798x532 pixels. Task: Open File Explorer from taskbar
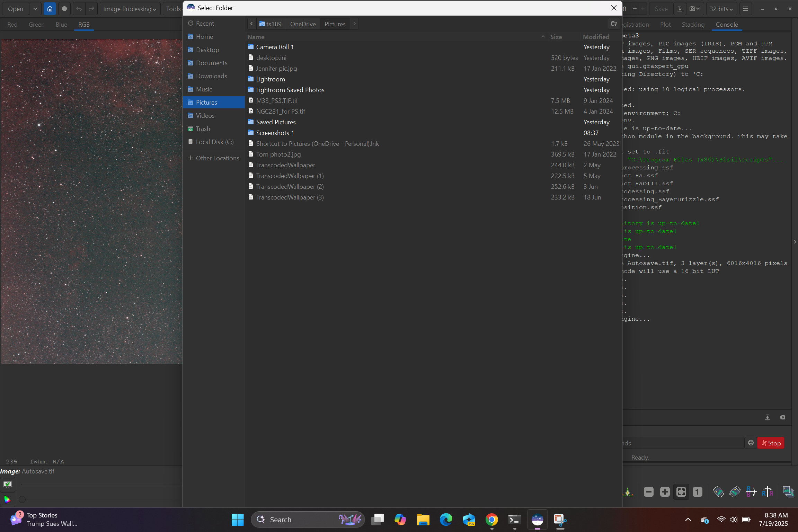click(x=423, y=520)
